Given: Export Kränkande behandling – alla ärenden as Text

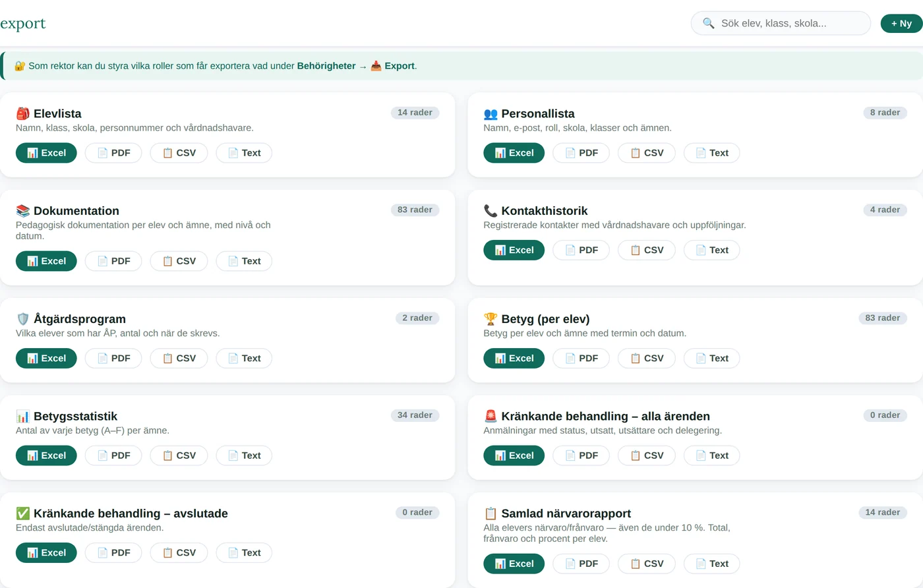Looking at the screenshot, I should [x=712, y=456].
